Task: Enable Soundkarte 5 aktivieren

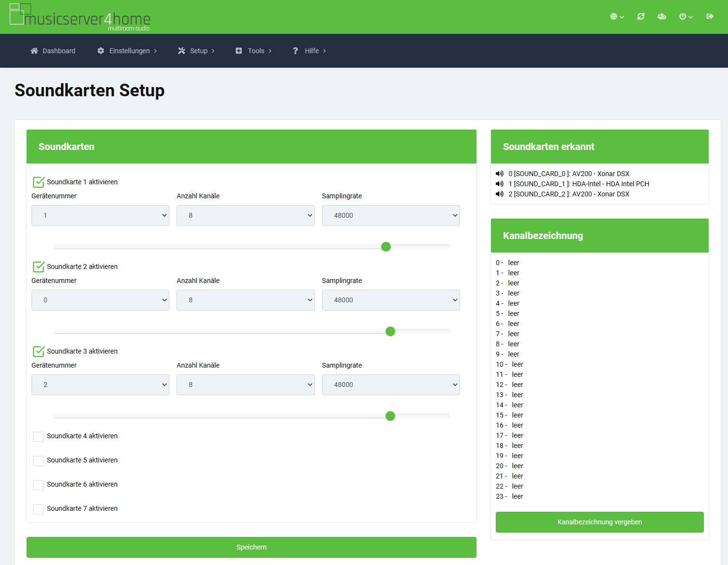Action: (x=38, y=461)
